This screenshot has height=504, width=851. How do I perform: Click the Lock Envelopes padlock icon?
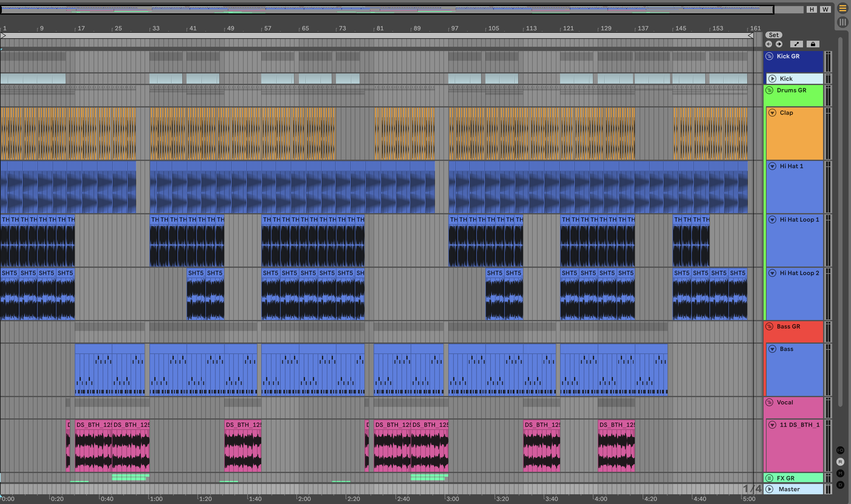point(813,44)
